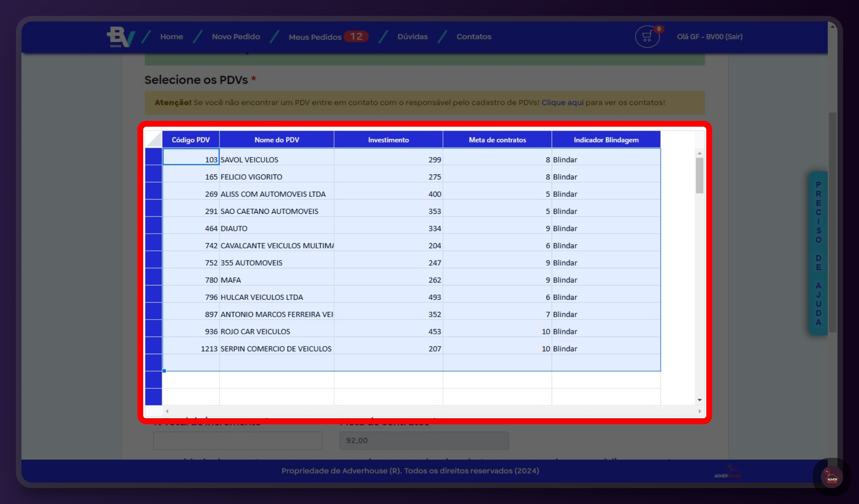The width and height of the screenshot is (859, 504).
Task: Select row header for MAFA row
Action: (154, 277)
